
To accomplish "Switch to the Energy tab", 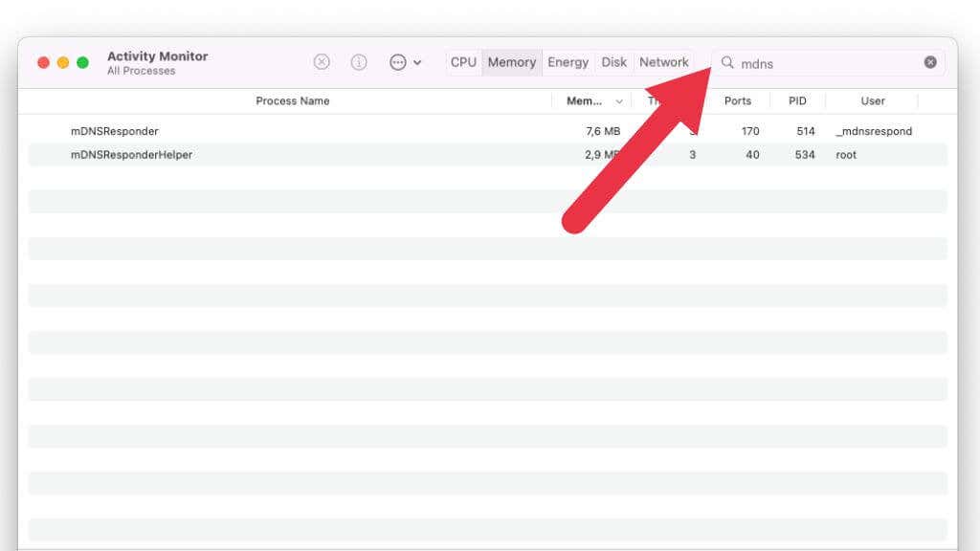I will [568, 62].
